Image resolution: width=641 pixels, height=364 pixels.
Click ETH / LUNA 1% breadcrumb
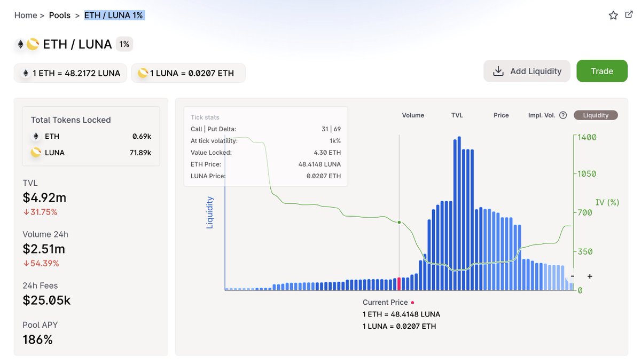click(114, 15)
